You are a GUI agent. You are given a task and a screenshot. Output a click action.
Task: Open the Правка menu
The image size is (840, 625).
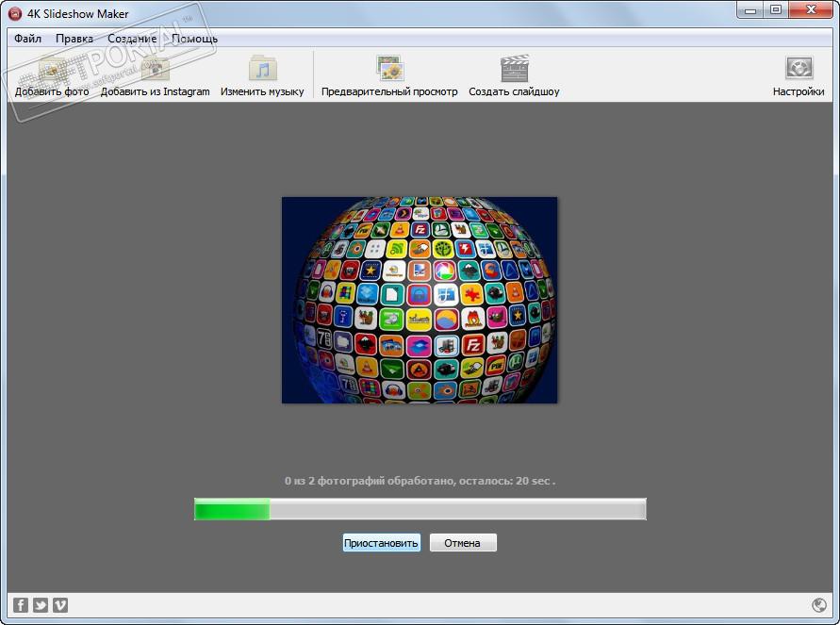[74, 39]
